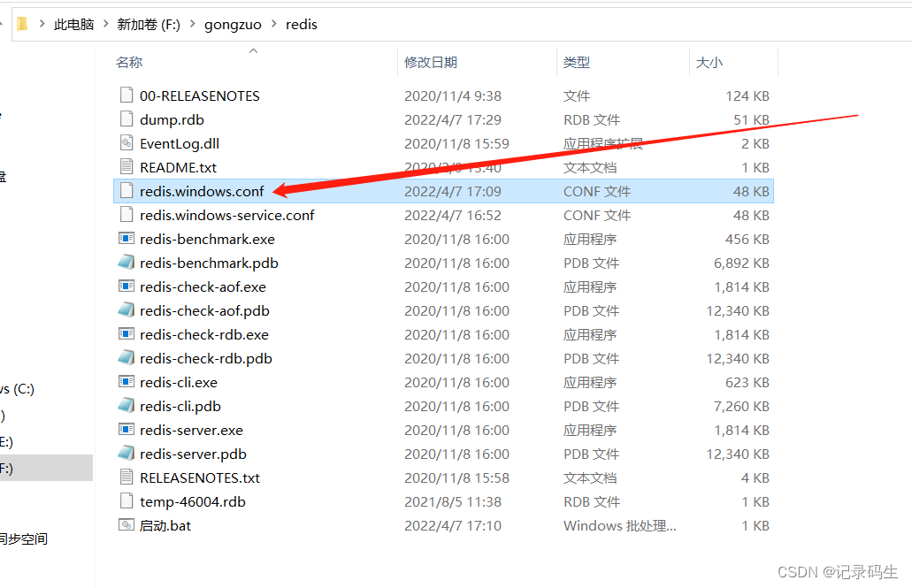This screenshot has height=588, width=912.
Task: Click the redis-server.exe application icon
Action: (x=126, y=429)
